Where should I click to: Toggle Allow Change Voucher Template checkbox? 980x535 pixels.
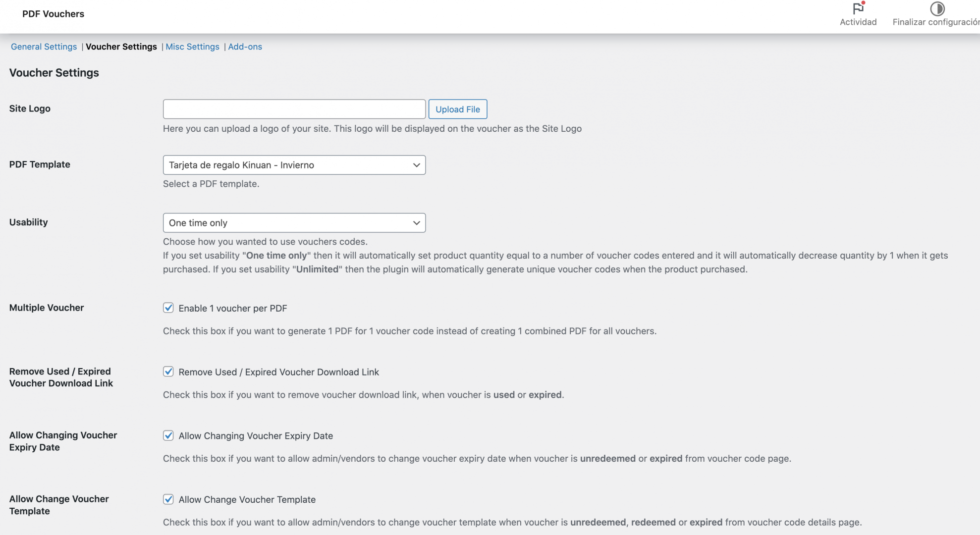tap(168, 499)
